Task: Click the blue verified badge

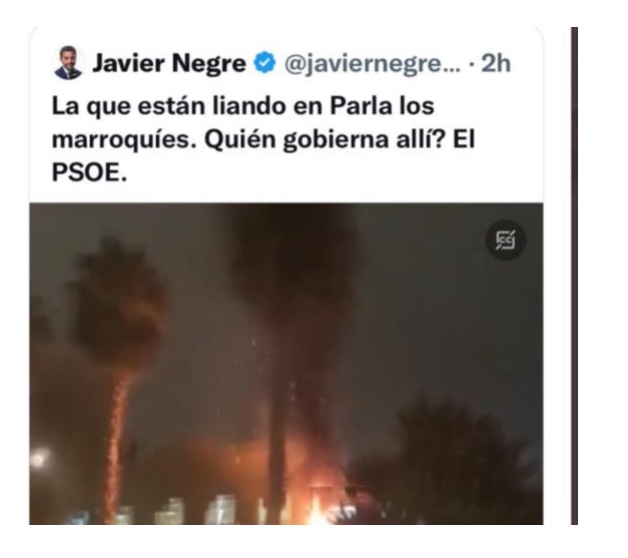Action: [264, 63]
